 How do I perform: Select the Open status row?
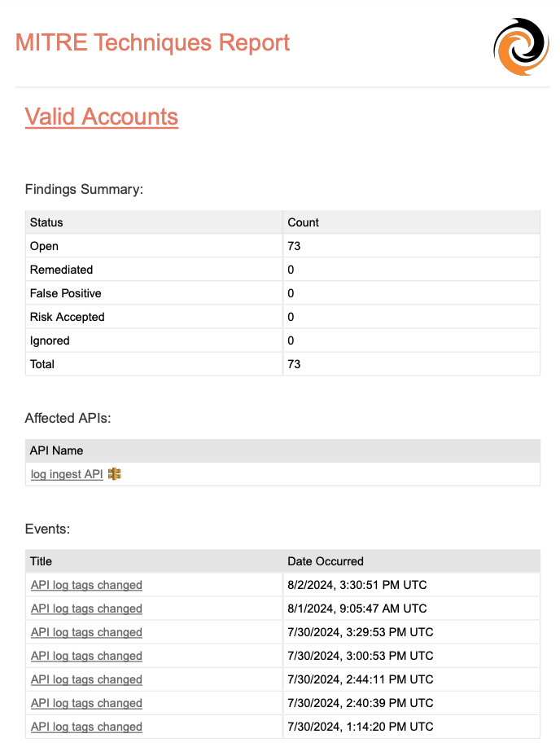[45, 246]
